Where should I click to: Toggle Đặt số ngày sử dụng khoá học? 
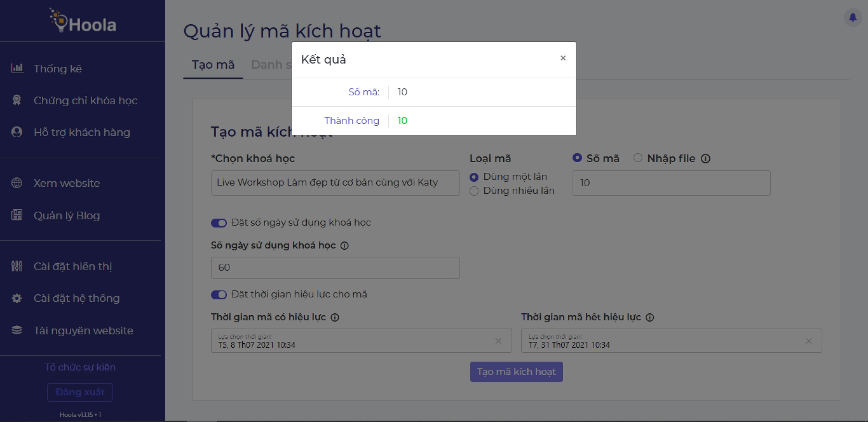point(219,223)
